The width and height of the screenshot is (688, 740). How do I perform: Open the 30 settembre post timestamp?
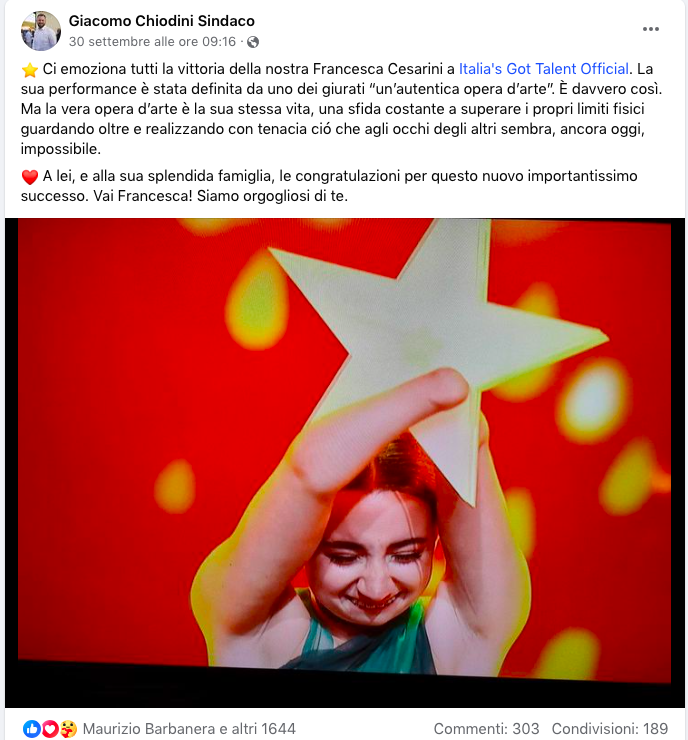tap(152, 42)
